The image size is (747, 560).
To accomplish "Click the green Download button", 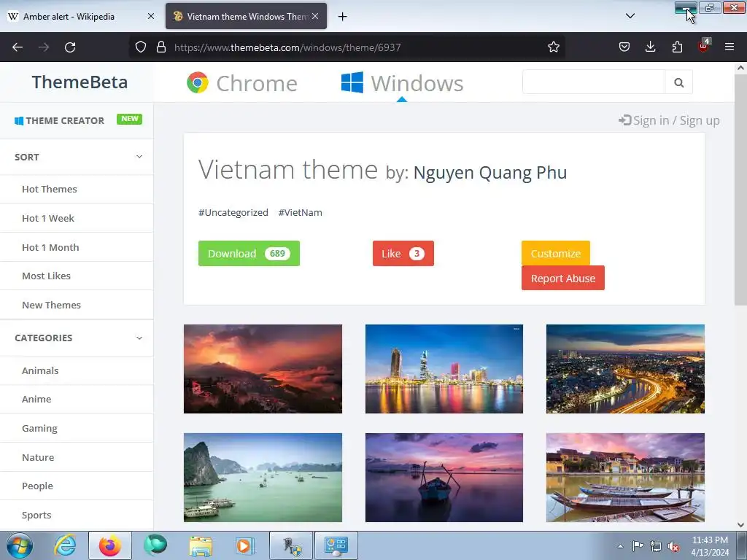I will (249, 253).
